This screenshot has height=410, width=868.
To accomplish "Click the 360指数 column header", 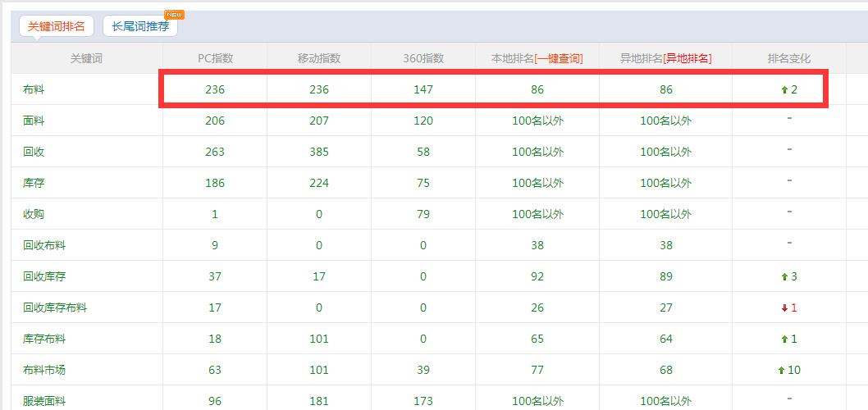I will coord(423,58).
